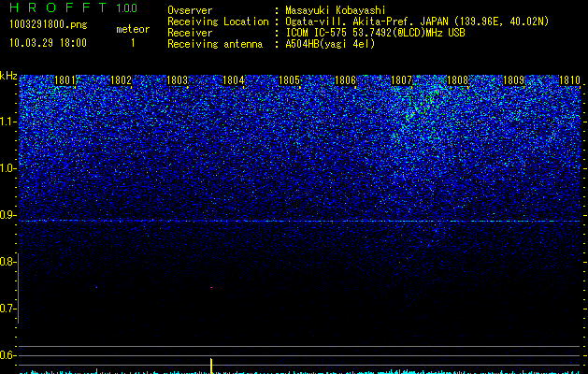This screenshot has height=374, width=588.
Task: Click the date stamp 10.03.29 18:00
Action: pyautogui.click(x=48, y=43)
